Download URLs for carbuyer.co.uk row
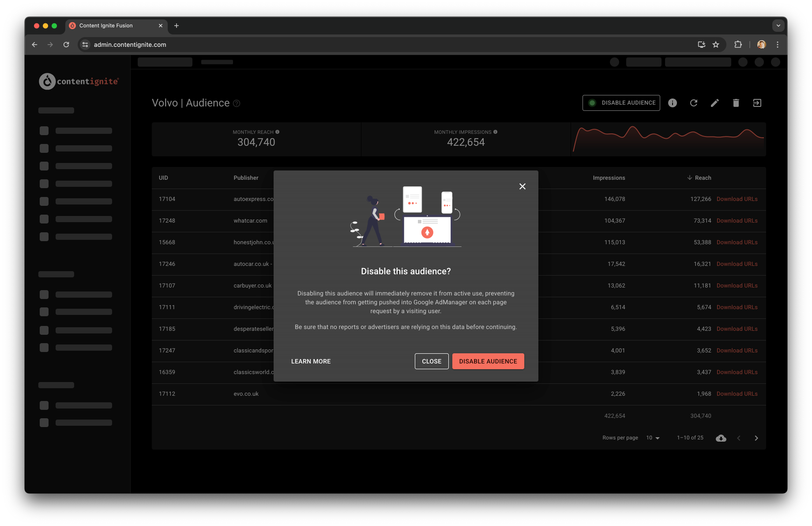 coord(737,286)
